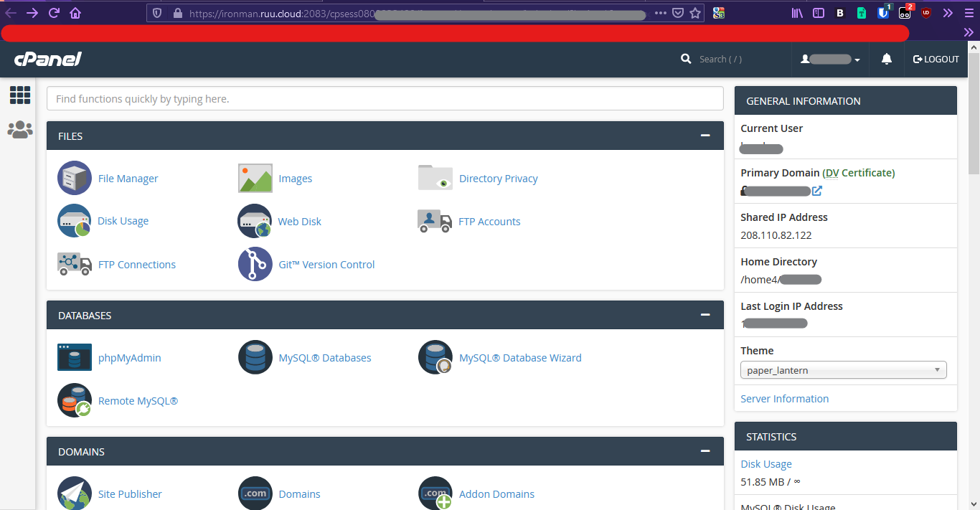
Task: Reload the page in the browser
Action: [54, 13]
